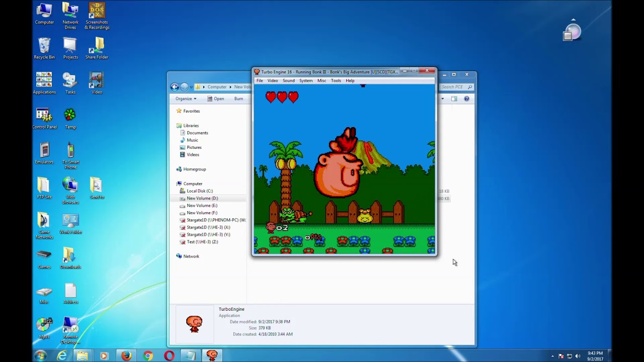The image size is (644, 362).
Task: Open the Remote Desktop icon
Action: [x=70, y=331]
